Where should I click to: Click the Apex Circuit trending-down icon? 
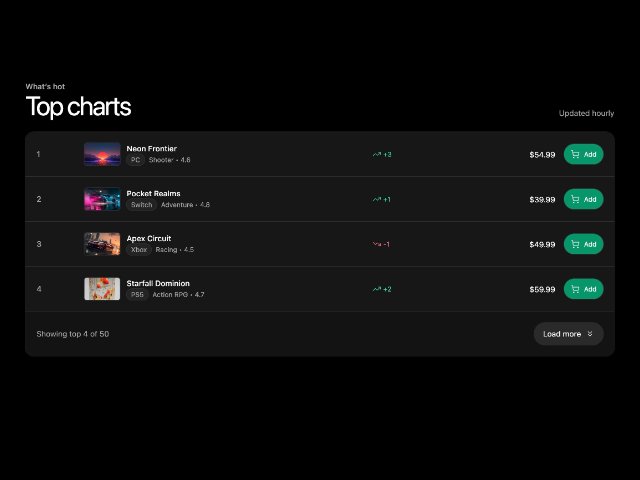tap(377, 244)
